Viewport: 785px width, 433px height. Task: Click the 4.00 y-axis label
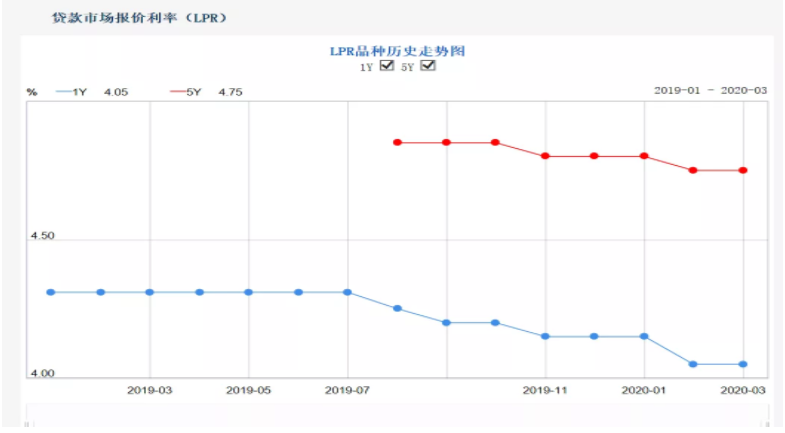click(x=43, y=373)
